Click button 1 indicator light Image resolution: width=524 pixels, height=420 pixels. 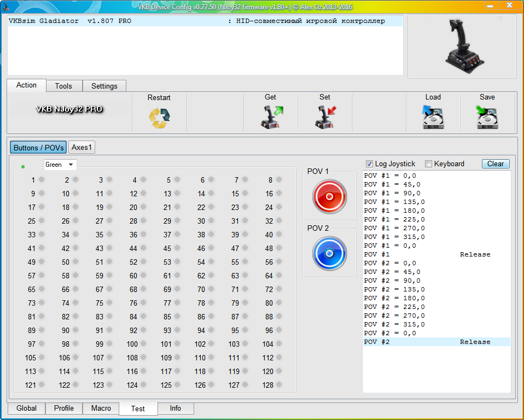(42, 179)
